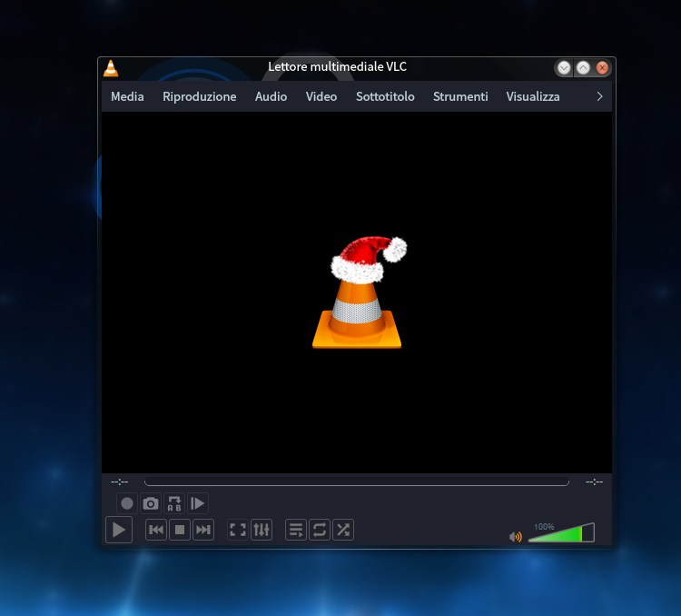This screenshot has width=681, height=616.
Task: Expand the hidden menus chevron arrow
Action: [599, 96]
